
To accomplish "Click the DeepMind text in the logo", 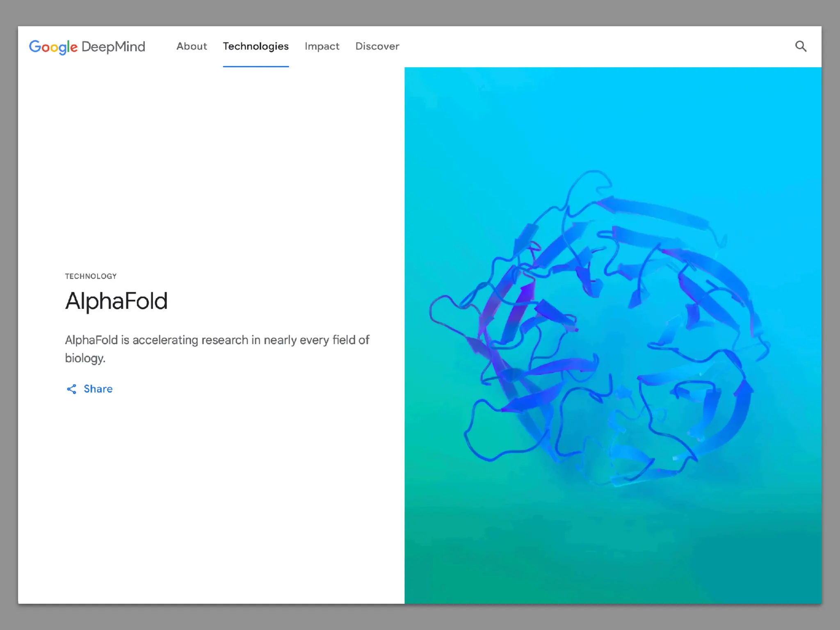I will click(113, 47).
